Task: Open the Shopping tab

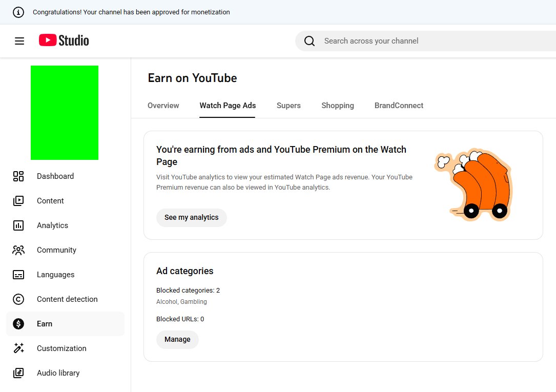Action: (x=338, y=106)
